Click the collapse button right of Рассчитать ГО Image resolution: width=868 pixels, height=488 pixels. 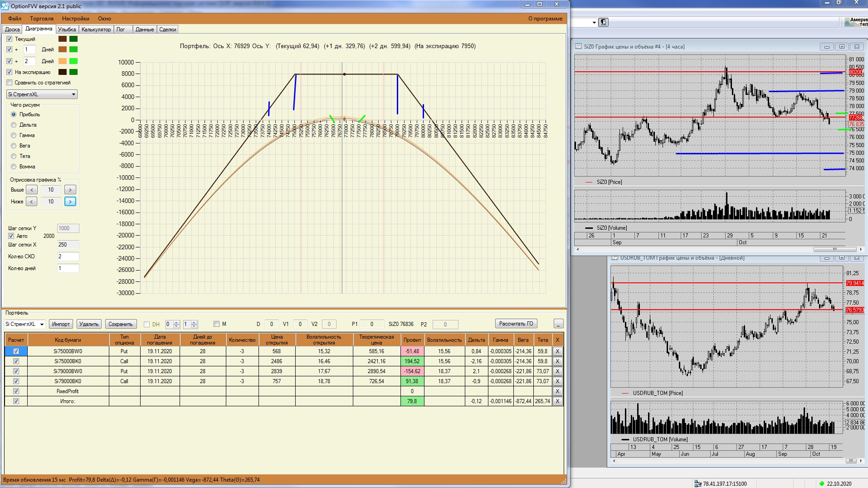[x=558, y=324]
